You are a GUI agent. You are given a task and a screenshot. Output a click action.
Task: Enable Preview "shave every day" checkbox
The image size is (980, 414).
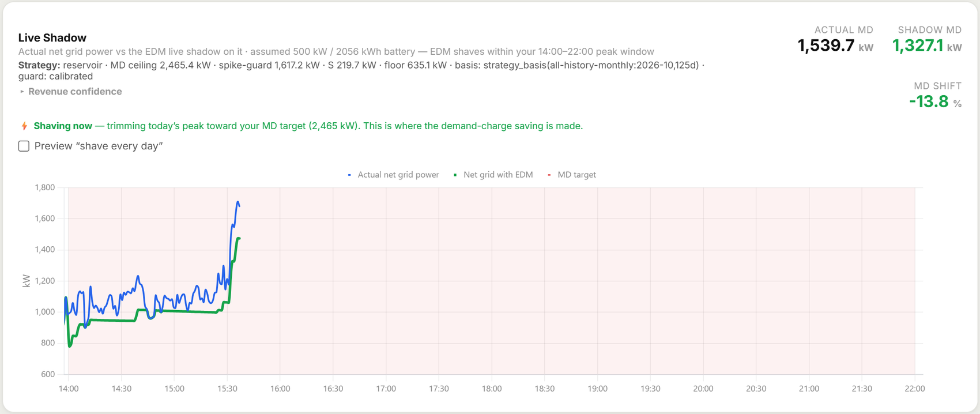tap(24, 146)
